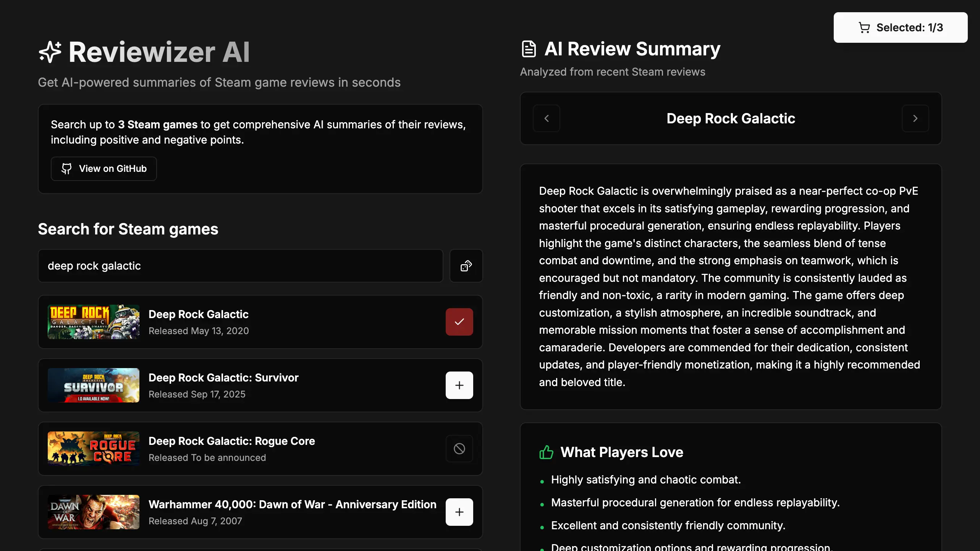Select the Deep Rock Galactic heading in summary carousel
980x551 pixels.
(731, 118)
